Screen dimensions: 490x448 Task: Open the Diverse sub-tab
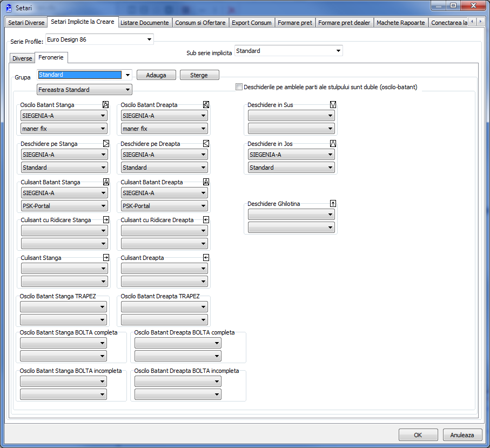pyautogui.click(x=22, y=58)
